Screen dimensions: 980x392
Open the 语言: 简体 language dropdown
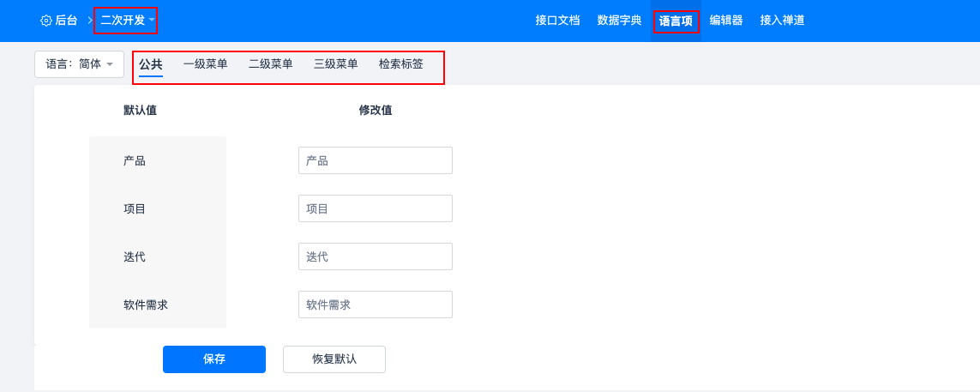79,64
